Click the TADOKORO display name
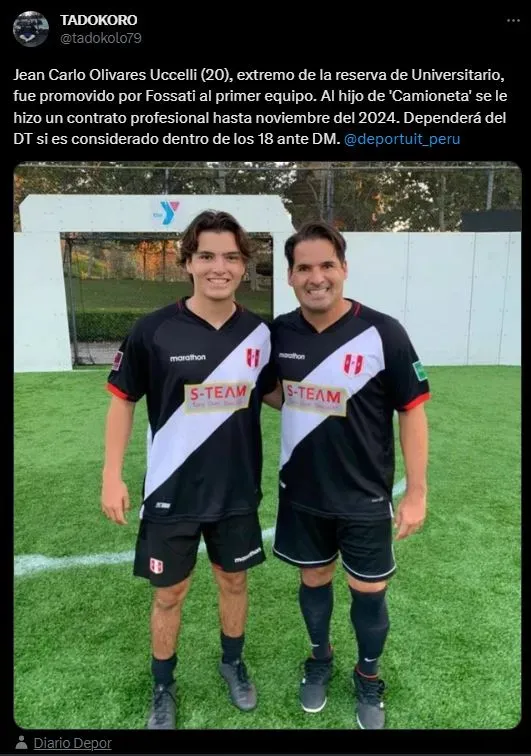 pos(98,20)
